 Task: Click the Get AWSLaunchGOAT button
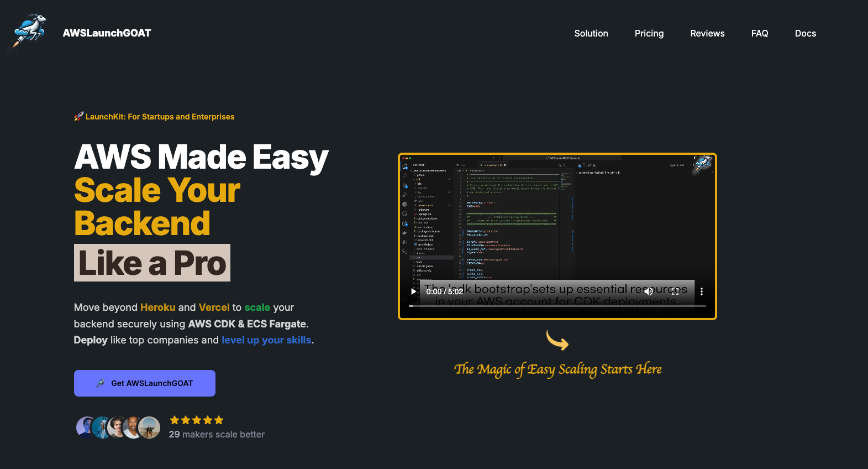pos(145,383)
